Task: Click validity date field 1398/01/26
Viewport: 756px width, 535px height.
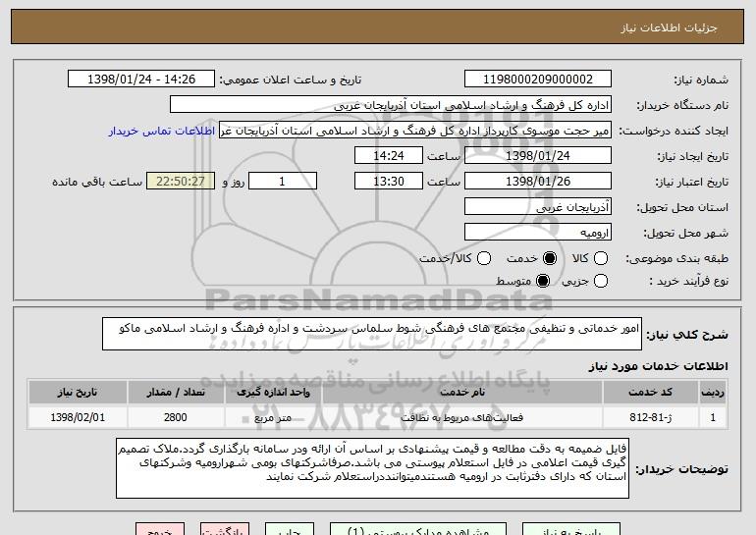Action: point(538,182)
